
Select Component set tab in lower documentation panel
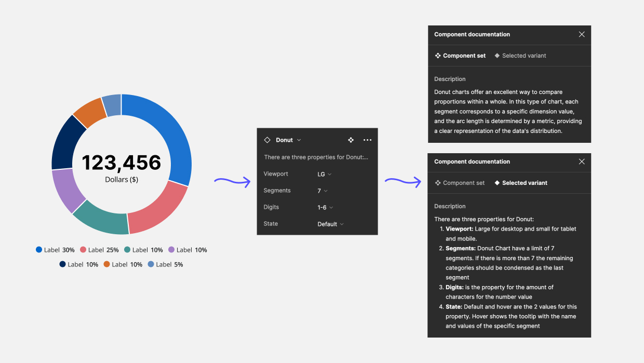[x=460, y=183]
